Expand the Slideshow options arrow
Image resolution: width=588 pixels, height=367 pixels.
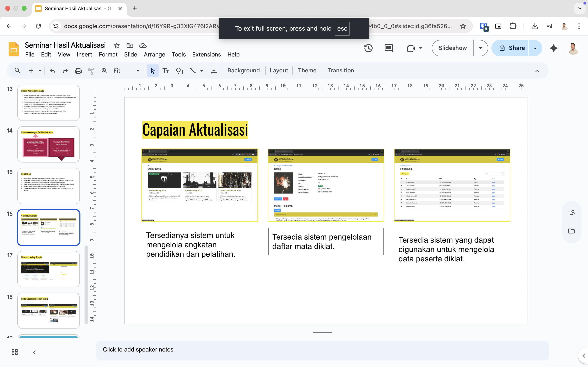coord(480,48)
